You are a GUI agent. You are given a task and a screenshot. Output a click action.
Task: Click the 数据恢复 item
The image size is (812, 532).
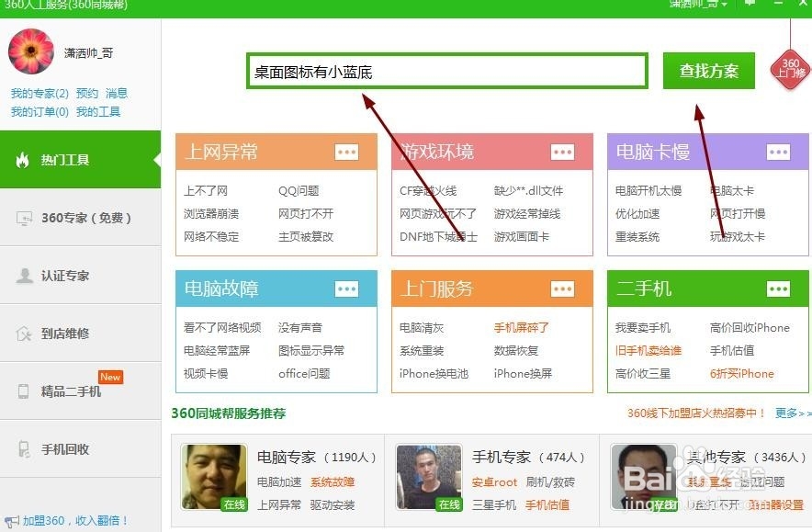pyautogui.click(x=516, y=351)
